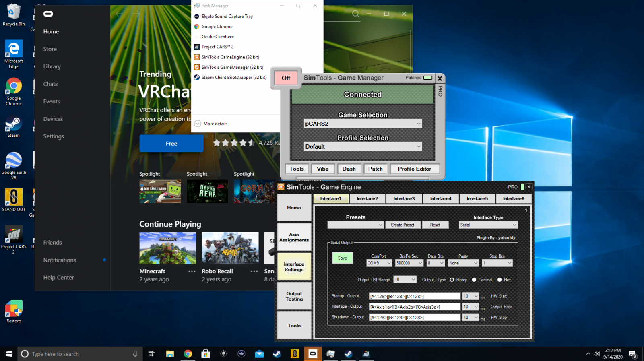The image size is (644, 361).
Task: Show hidden system tray icons
Action: [588, 354]
